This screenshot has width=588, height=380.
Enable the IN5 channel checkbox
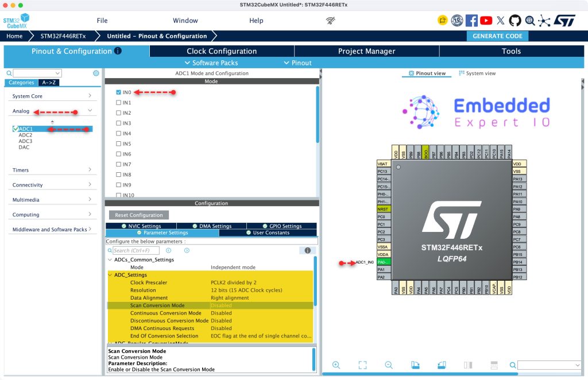pyautogui.click(x=118, y=144)
